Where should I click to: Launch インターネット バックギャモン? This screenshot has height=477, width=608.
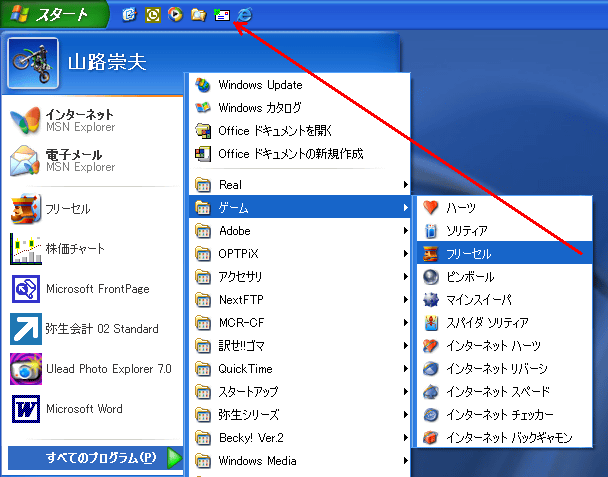click(504, 437)
